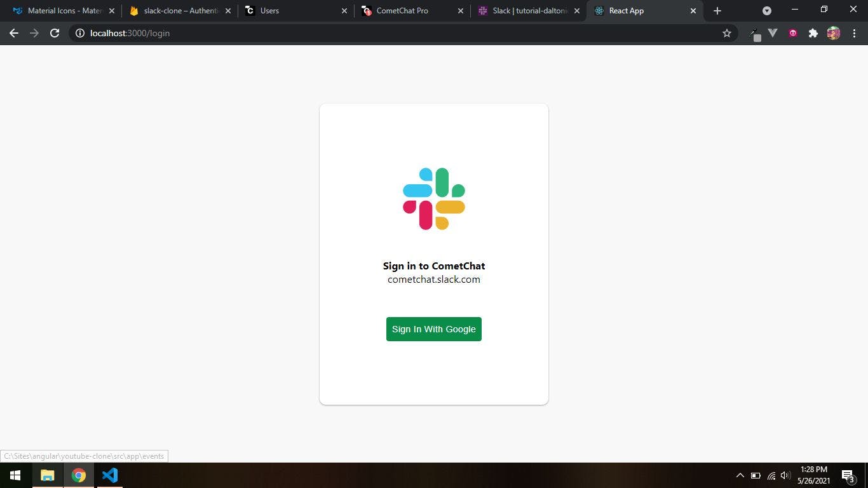
Task: Go back using the navigation arrow
Action: pos(13,33)
